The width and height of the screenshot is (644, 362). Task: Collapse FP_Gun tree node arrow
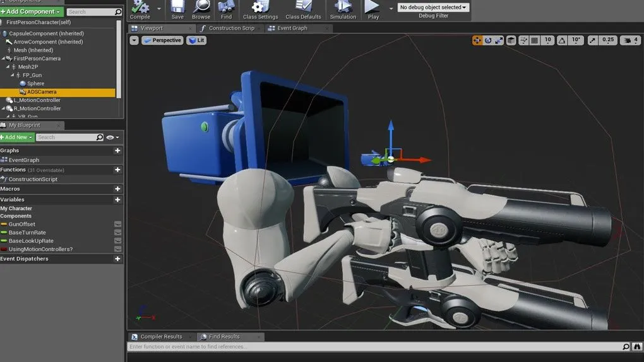(13, 75)
